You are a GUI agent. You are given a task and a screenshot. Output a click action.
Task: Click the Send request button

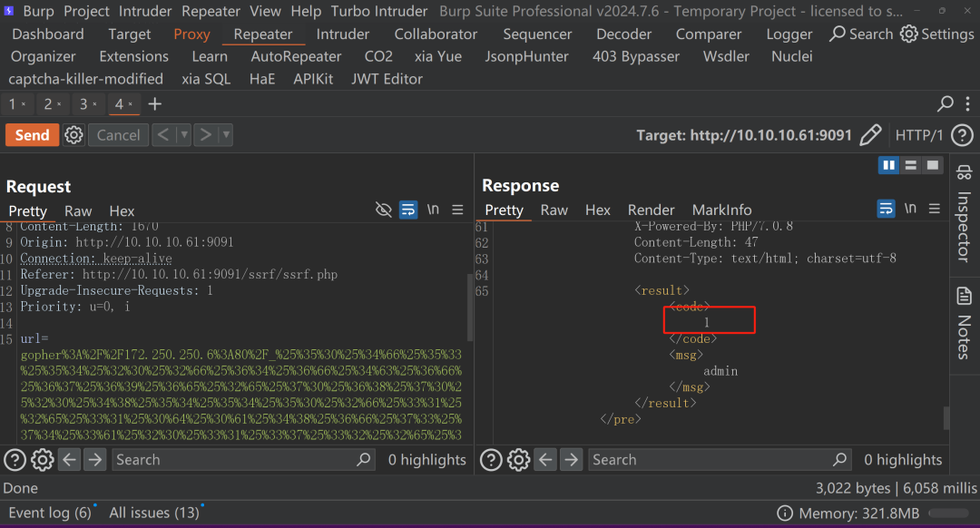[x=33, y=135]
